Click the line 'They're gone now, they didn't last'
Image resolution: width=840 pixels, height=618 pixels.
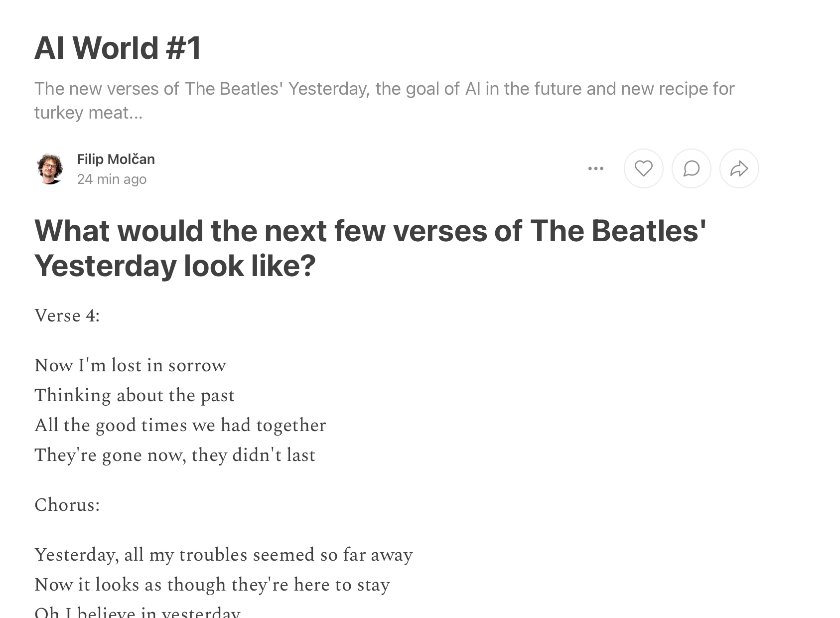coord(174,455)
